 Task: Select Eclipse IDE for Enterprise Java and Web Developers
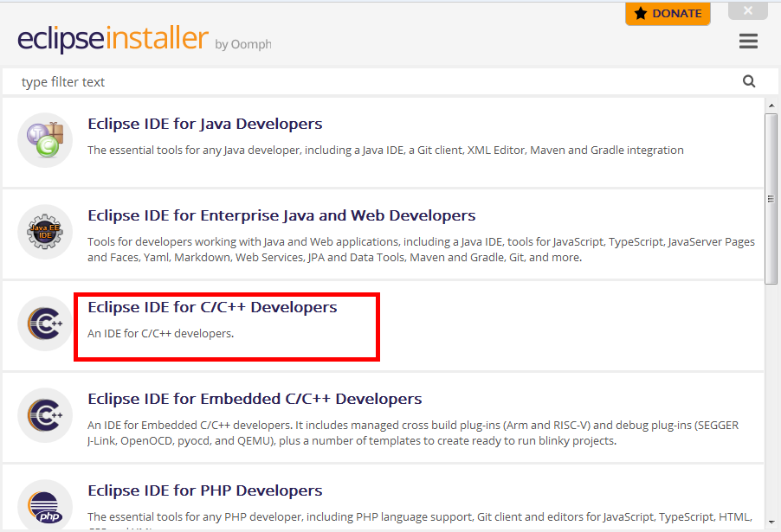[281, 215]
